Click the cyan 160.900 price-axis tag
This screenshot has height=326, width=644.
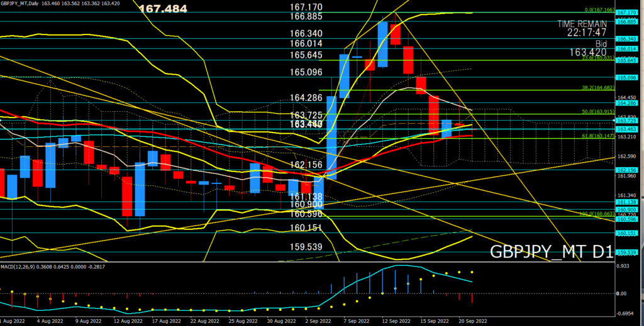(627, 210)
